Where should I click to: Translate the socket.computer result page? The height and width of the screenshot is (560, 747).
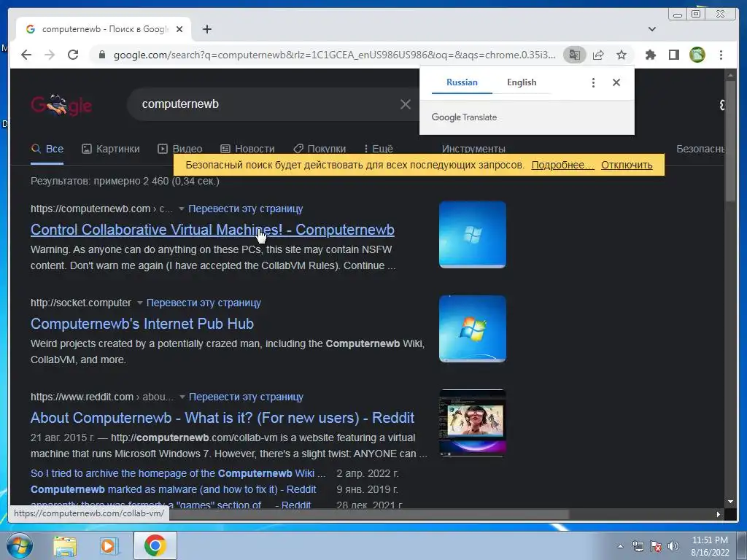pos(204,303)
